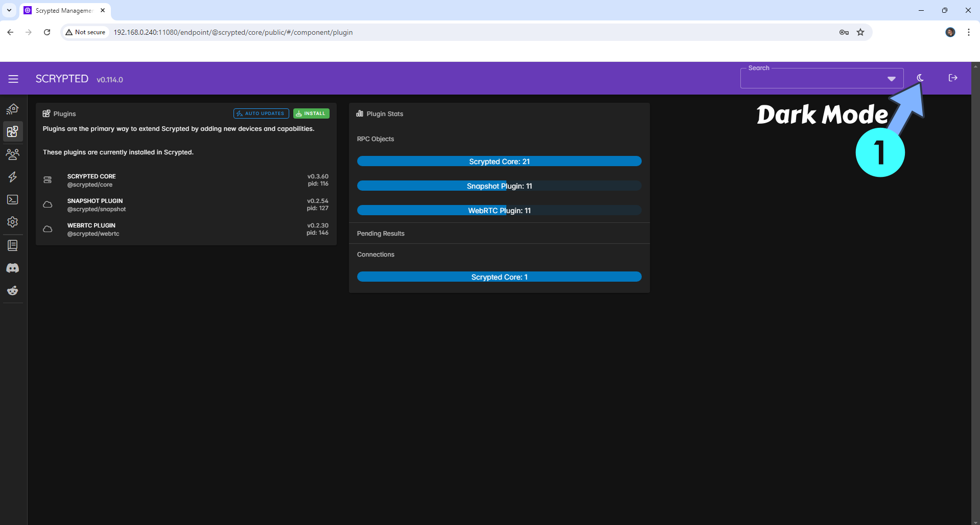Click Scrypted Core version v0.3.60

[x=318, y=176]
